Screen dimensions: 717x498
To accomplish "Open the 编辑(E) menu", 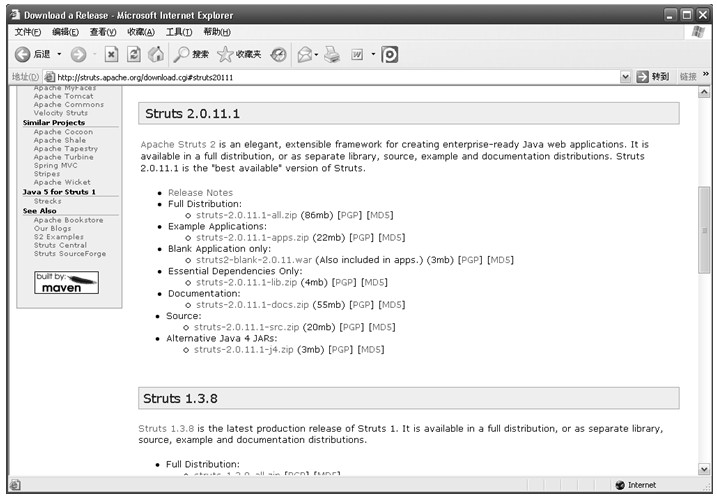I will pos(65,32).
